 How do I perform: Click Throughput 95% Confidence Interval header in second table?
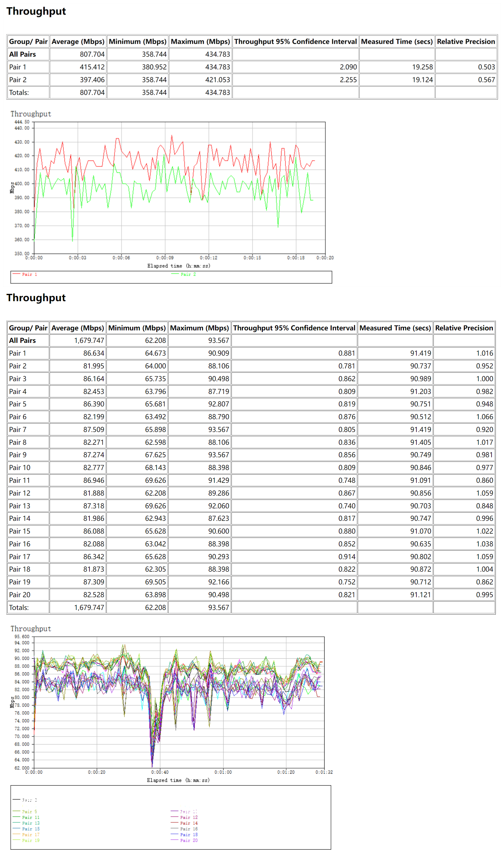tap(294, 328)
